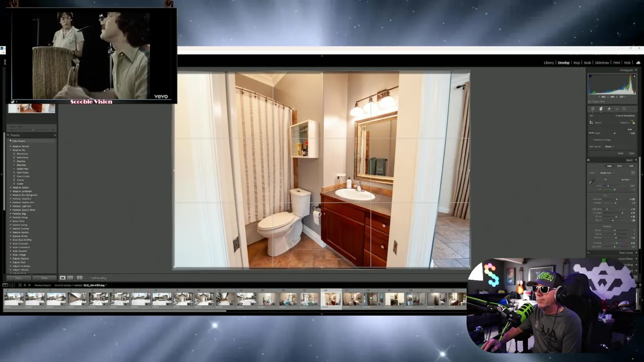The image size is (644, 362).
Task: Click Reset in the Crop panel
Action: point(620,153)
